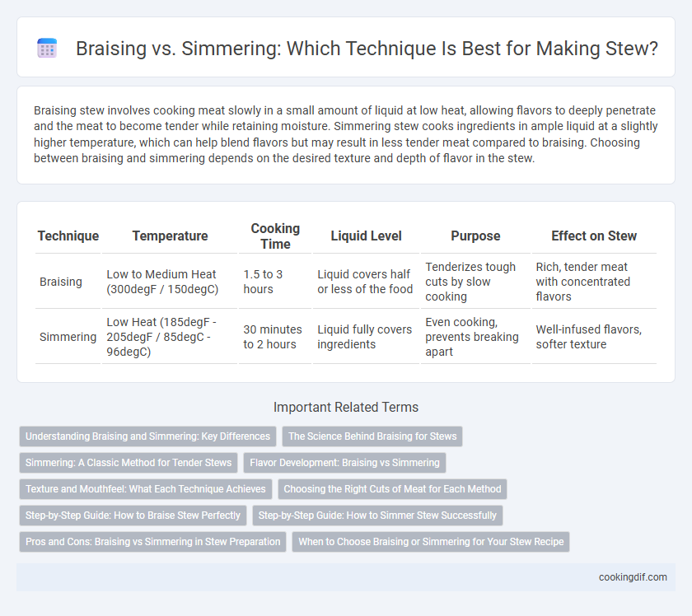Open 'Understanding Braising and Simmering: Key Differences' tag

click(147, 436)
